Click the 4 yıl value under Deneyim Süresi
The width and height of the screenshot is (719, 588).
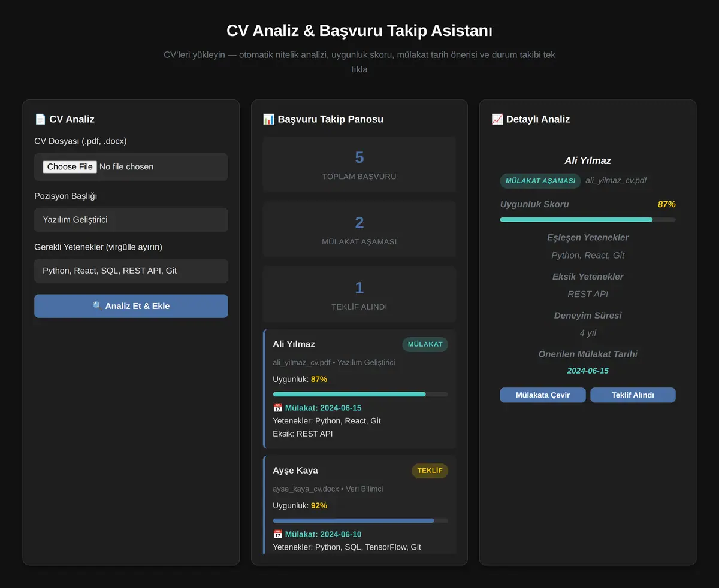click(588, 333)
